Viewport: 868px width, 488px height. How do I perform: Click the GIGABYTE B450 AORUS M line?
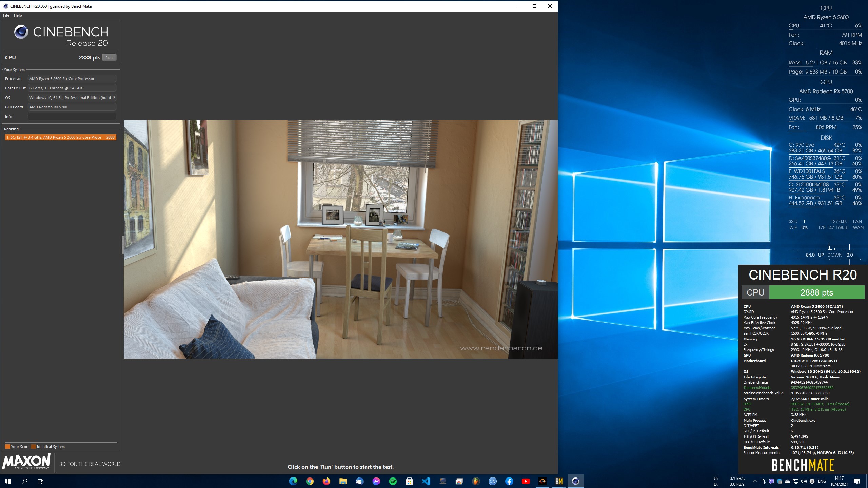coord(814,361)
